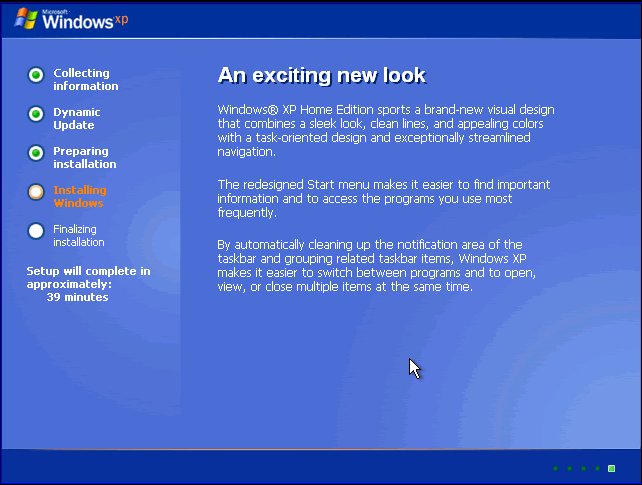The image size is (642, 485).
Task: Click the paragraph about the redesigned Start menu
Action: click(383, 199)
